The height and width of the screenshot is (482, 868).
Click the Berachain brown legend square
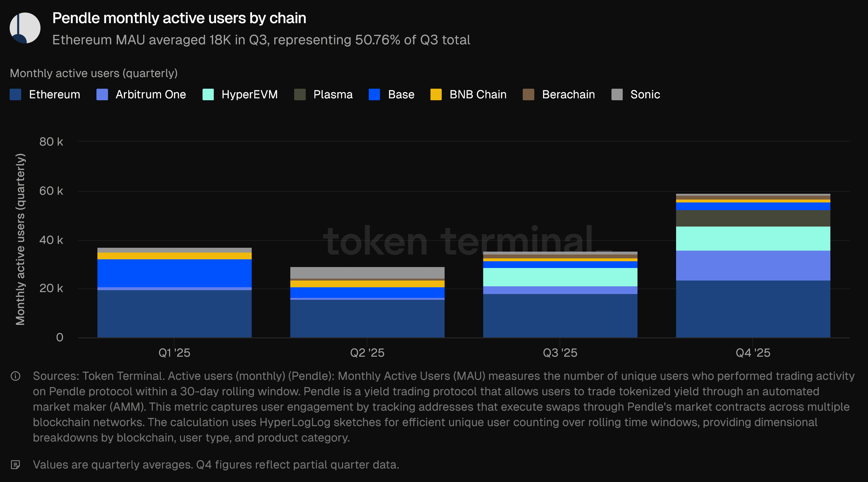pos(528,95)
